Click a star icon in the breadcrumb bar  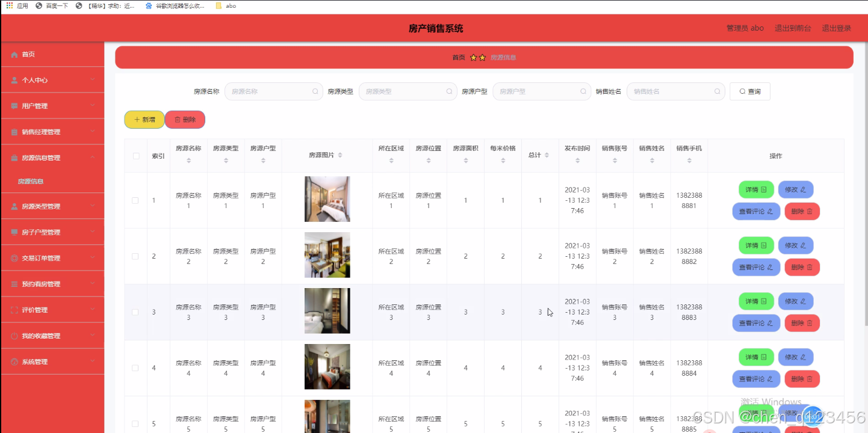click(473, 57)
